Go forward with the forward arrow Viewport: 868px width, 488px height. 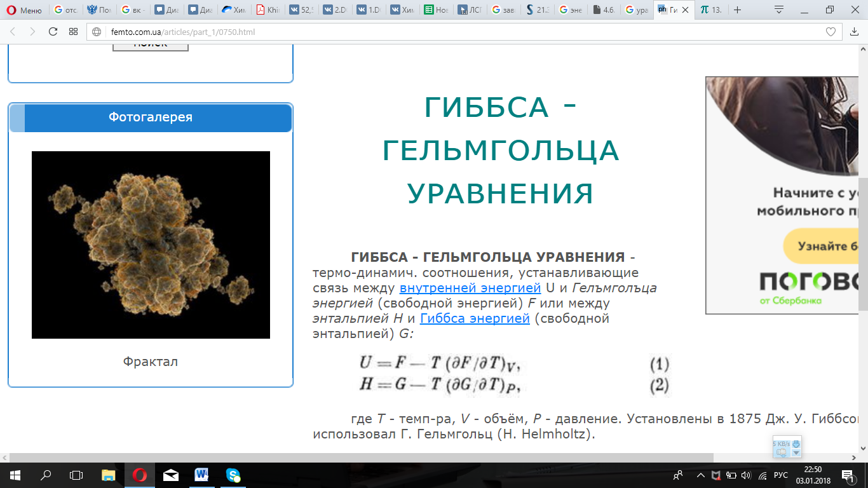click(32, 32)
